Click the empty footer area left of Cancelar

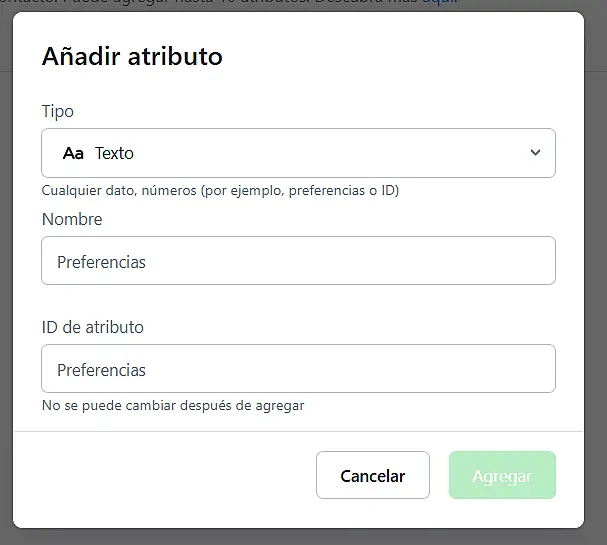160,476
